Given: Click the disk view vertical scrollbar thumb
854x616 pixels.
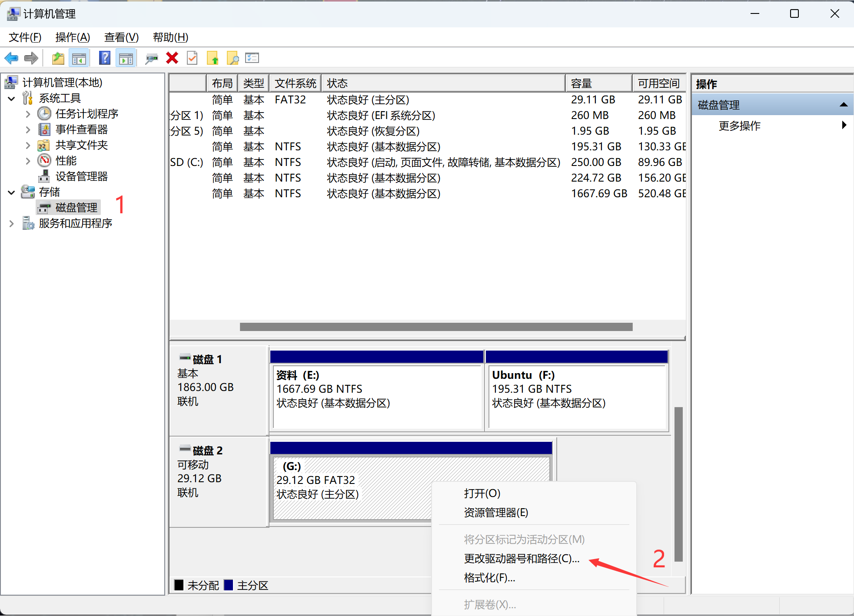Looking at the screenshot, I should tap(678, 484).
